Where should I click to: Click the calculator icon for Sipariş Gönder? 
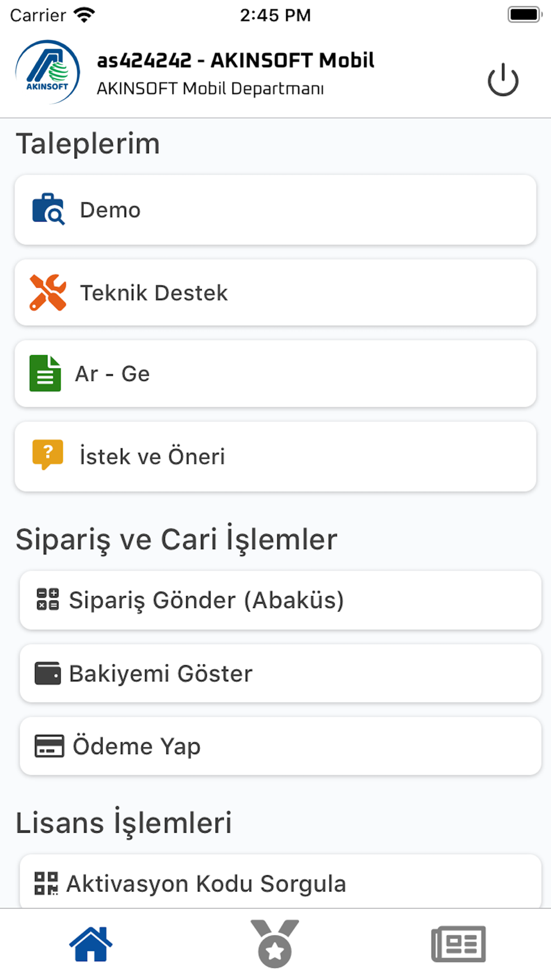[x=48, y=599]
